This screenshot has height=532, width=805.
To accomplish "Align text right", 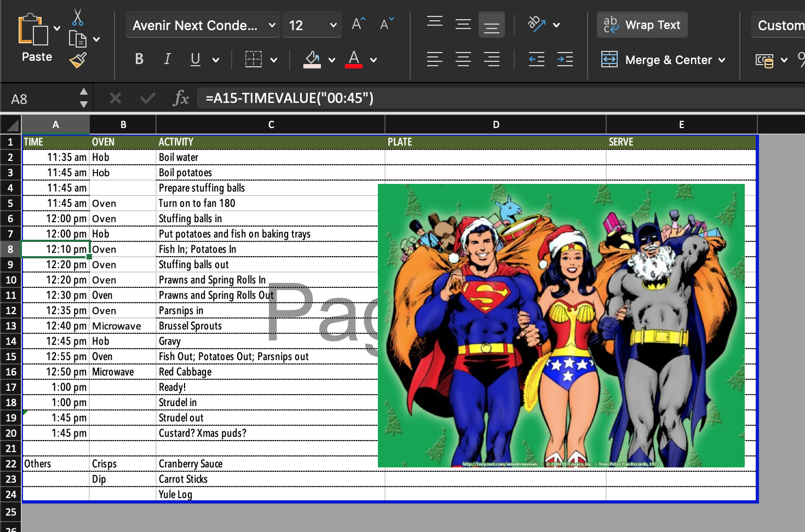I will 492,59.
